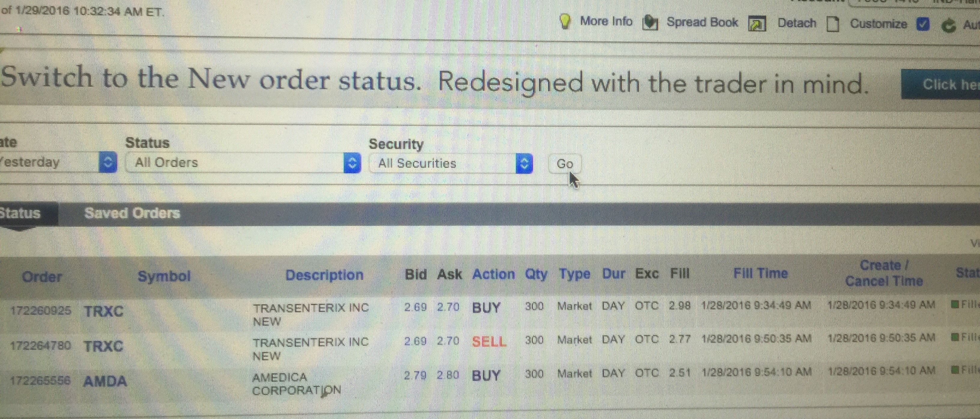Click the More Info lightbulb icon
Viewport: 980px width, 419px height.
565,21
